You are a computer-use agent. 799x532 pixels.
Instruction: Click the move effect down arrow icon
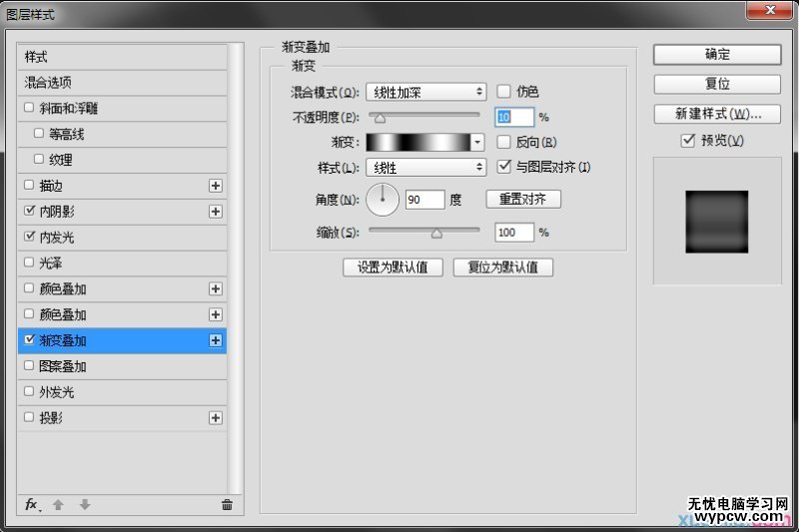click(x=85, y=504)
